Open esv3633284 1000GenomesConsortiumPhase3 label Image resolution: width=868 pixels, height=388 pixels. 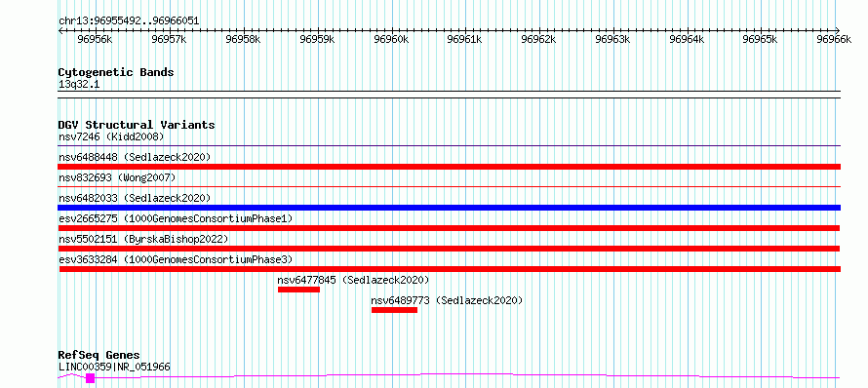point(176,259)
